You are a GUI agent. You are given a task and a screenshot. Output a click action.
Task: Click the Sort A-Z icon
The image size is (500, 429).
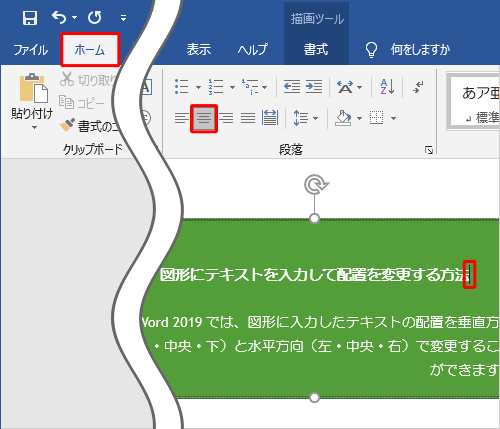[x=387, y=87]
